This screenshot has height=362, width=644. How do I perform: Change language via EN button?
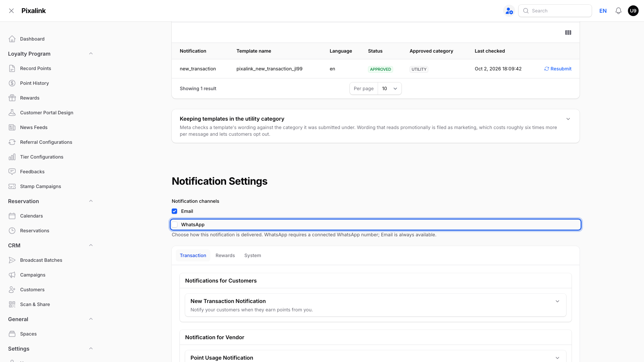coord(603,11)
